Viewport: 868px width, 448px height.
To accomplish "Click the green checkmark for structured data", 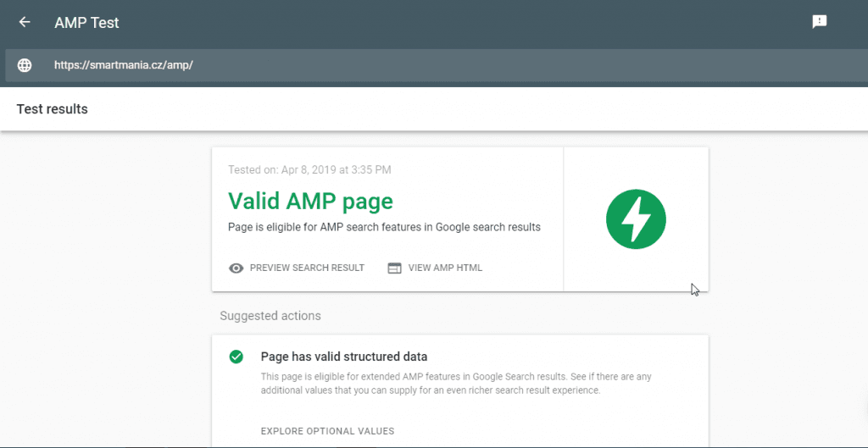I will click(x=236, y=357).
